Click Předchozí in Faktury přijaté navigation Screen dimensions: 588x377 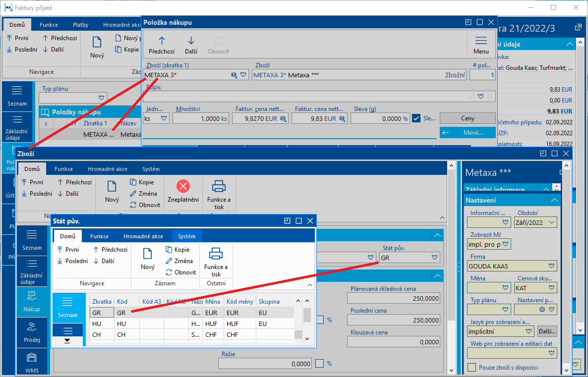click(x=59, y=38)
